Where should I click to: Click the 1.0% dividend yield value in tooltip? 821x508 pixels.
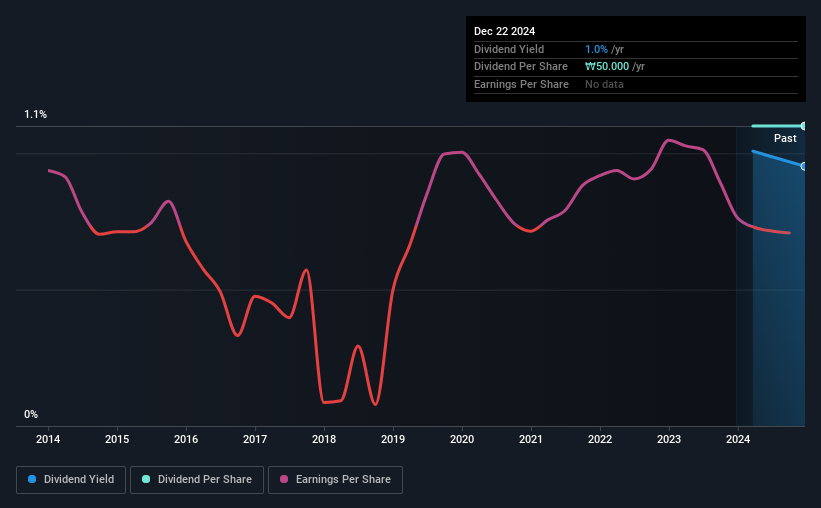pyautogui.click(x=596, y=49)
